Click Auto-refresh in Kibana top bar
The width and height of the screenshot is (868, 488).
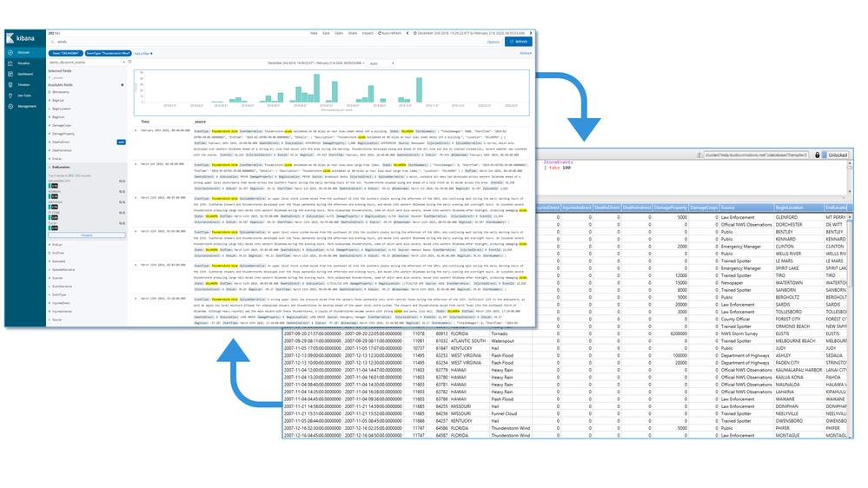pos(390,33)
